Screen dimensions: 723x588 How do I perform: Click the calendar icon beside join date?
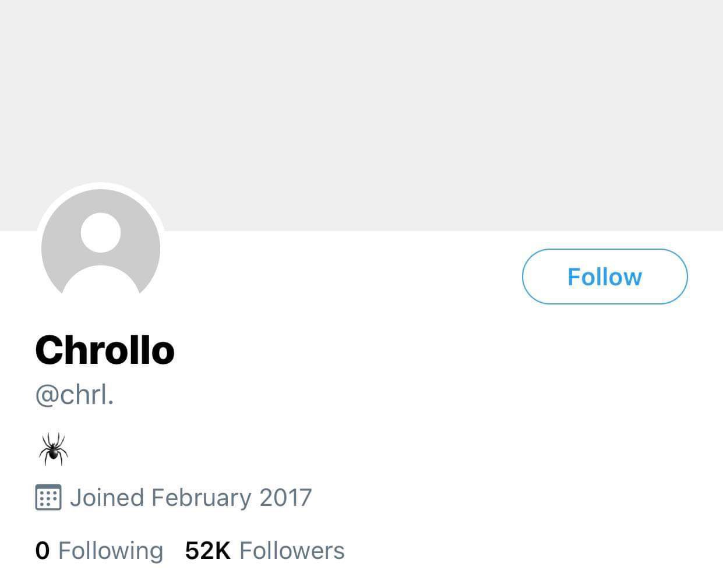click(x=48, y=497)
